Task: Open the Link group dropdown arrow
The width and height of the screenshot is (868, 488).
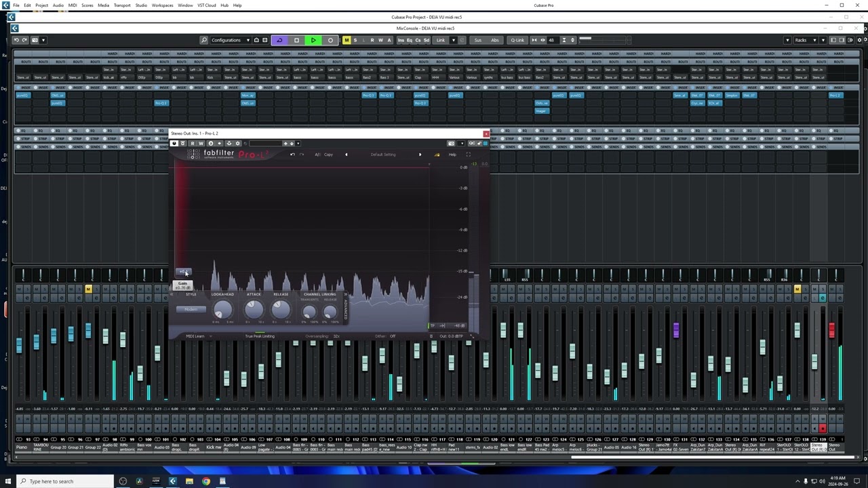Action: pyautogui.click(x=454, y=40)
